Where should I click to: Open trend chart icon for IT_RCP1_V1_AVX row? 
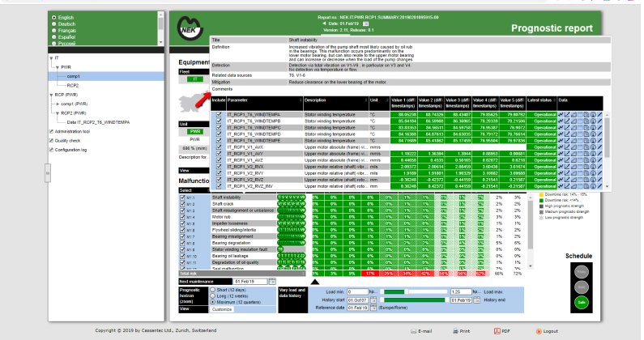[561, 147]
